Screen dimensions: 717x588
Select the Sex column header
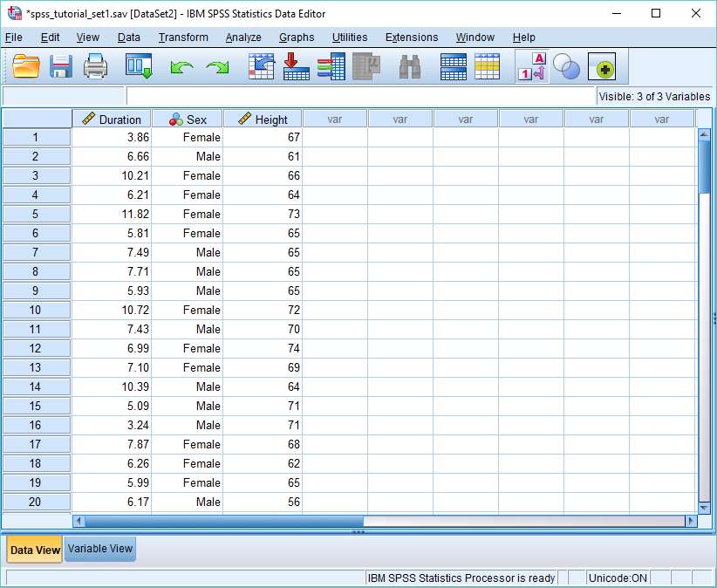click(187, 120)
